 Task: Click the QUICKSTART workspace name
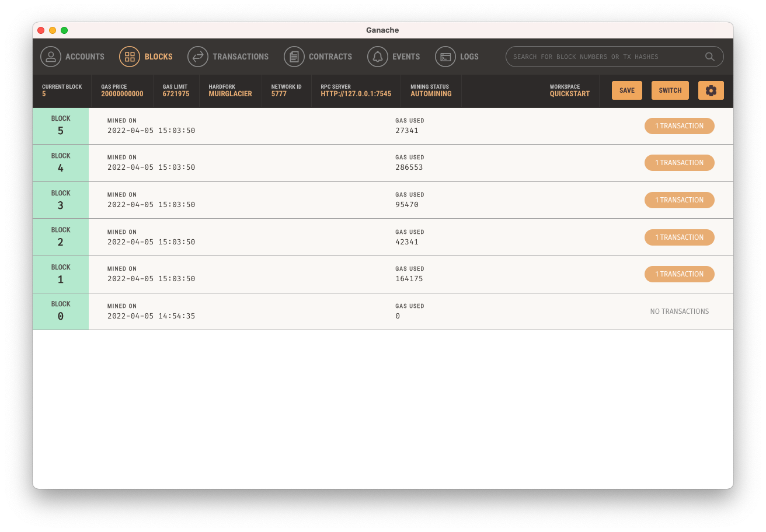(x=570, y=94)
